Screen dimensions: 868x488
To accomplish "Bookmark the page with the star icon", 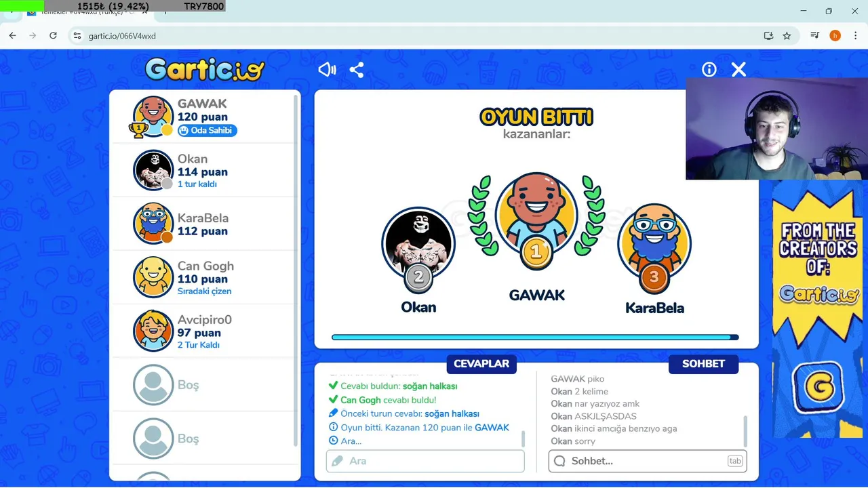I will click(x=787, y=35).
